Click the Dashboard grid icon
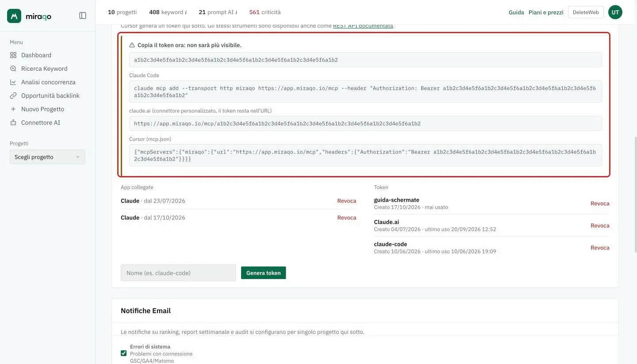Viewport: 637px width, 364px height. tap(13, 55)
